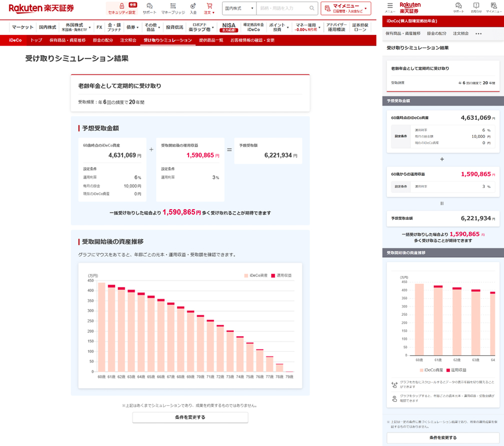This screenshot has height=446, width=504.
Task: Select the 注文照会 tab in mobile view
Action: [460, 34]
